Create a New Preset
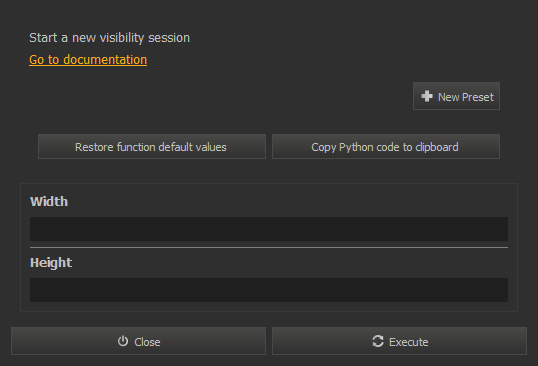Image resolution: width=538 pixels, height=366 pixels. tap(456, 96)
